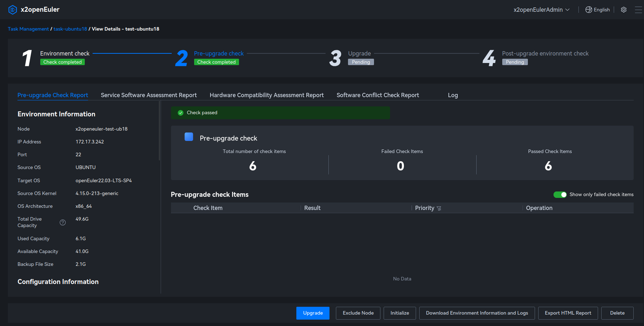This screenshot has height=326, width=644.
Task: Click the Environment Information panel scrollbar
Action: 159,131
